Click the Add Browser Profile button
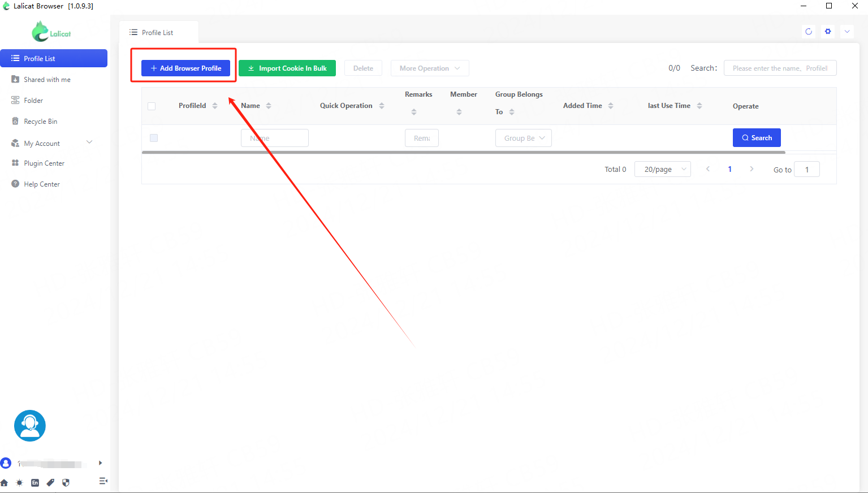This screenshot has width=868, height=493. click(185, 68)
